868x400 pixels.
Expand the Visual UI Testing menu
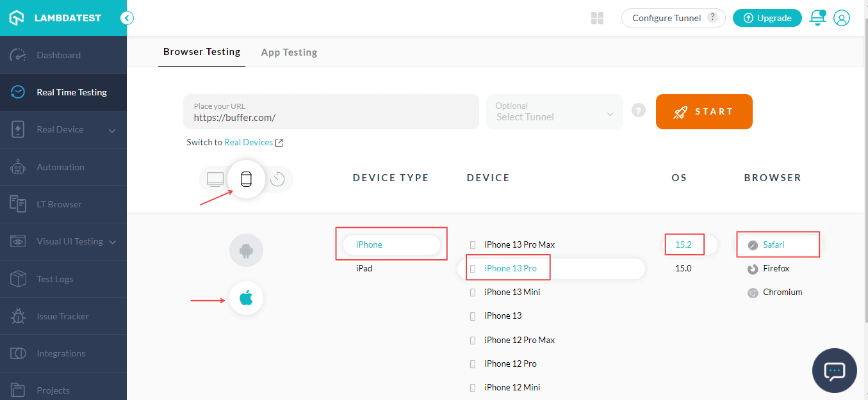113,242
